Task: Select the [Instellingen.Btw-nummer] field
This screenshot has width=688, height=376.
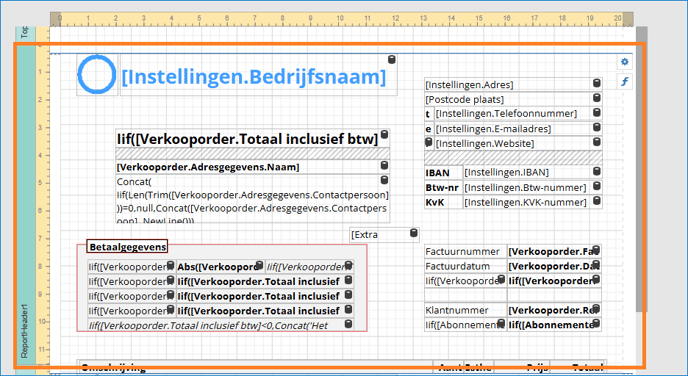Action: (533, 188)
